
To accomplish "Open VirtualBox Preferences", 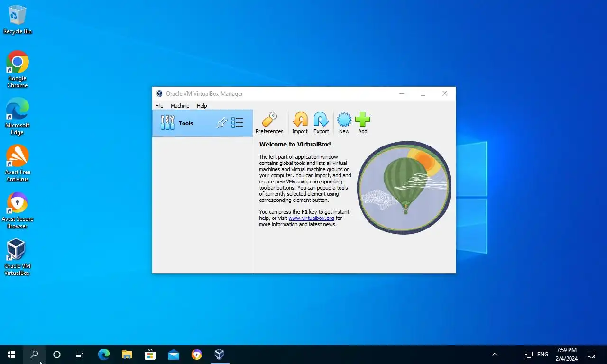I will (269, 123).
